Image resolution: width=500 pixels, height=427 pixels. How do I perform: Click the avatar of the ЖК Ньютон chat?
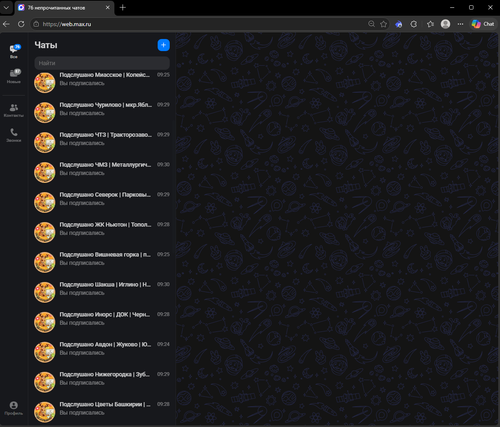point(45,232)
